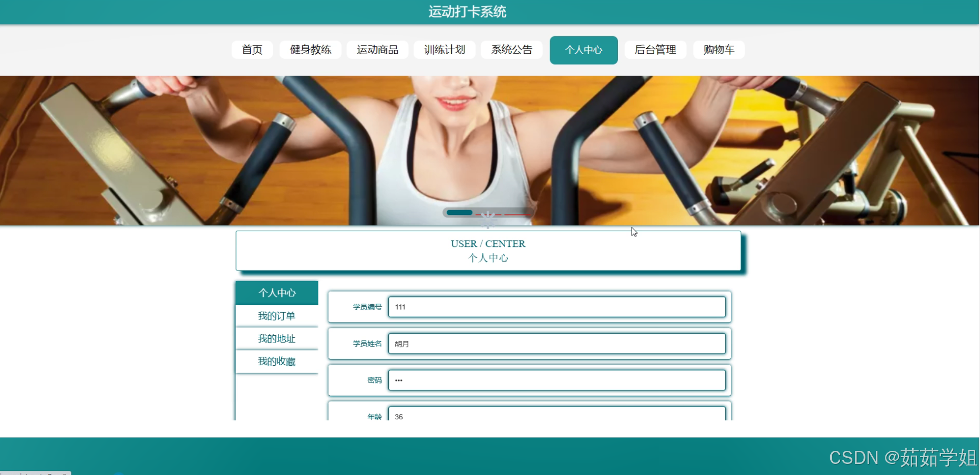The width and height of the screenshot is (980, 475).
Task: Click the USER / CENTER header panel
Action: point(488,251)
